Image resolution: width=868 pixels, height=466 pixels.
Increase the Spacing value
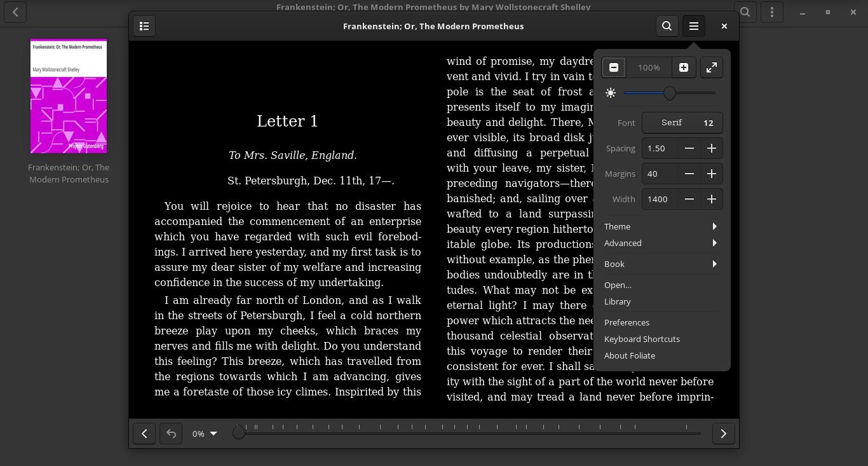[712, 148]
